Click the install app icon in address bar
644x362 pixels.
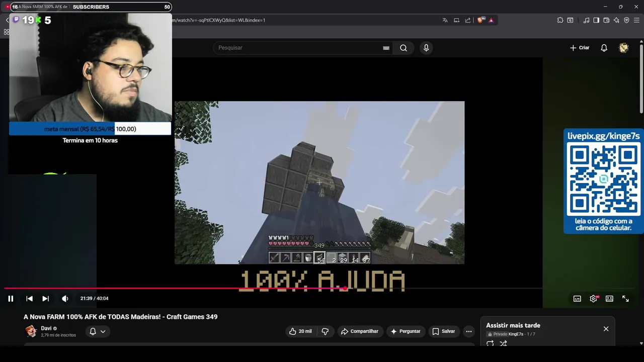pyautogui.click(x=456, y=20)
